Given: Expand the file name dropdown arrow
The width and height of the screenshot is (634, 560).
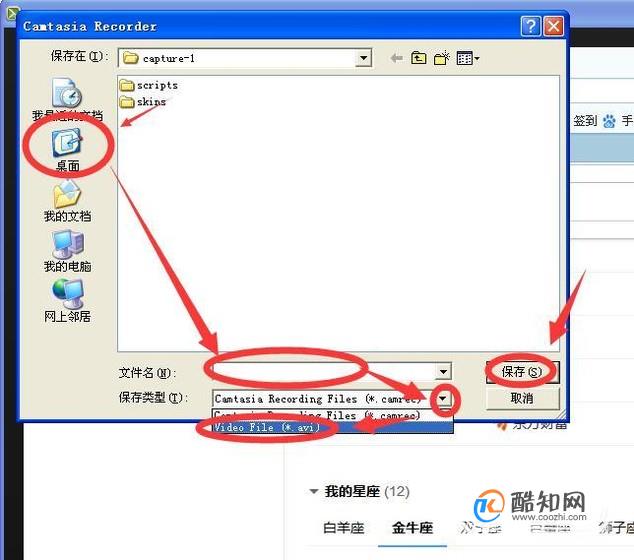Looking at the screenshot, I should tap(443, 371).
